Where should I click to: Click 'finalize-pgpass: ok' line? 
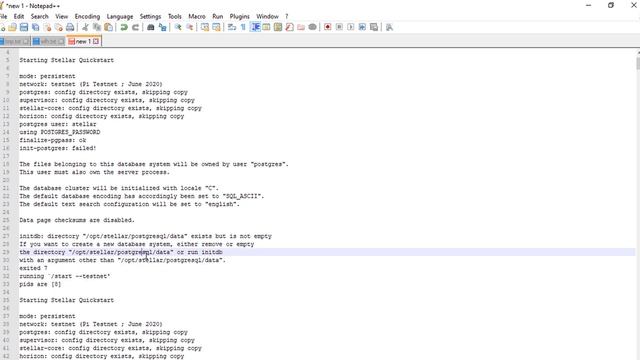coord(53,140)
